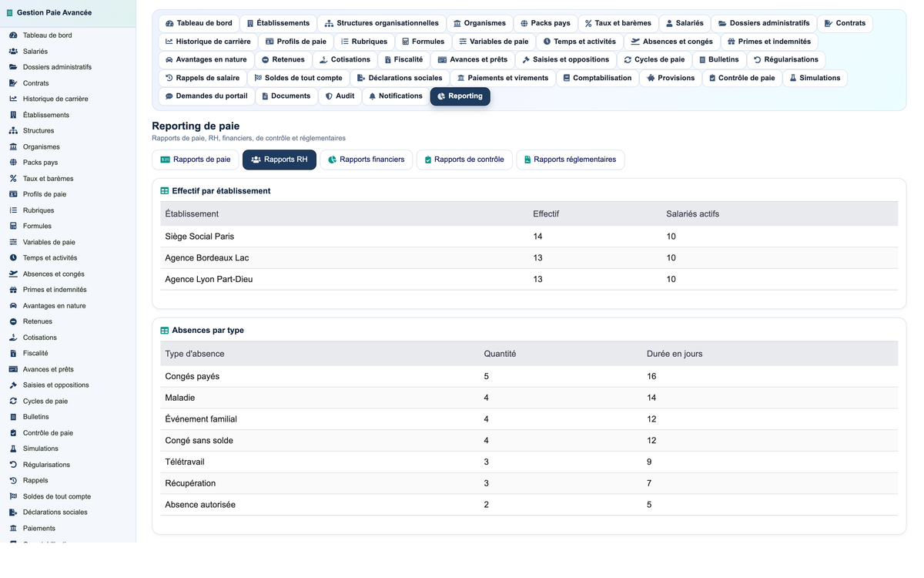Click the Historique de carrière chart icon in sidebar

pyautogui.click(x=13, y=99)
